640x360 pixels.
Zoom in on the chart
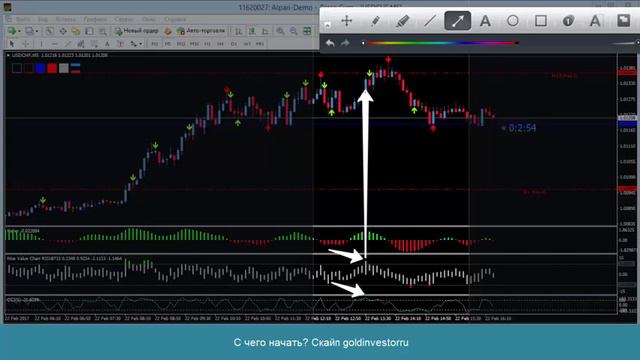tap(280, 31)
